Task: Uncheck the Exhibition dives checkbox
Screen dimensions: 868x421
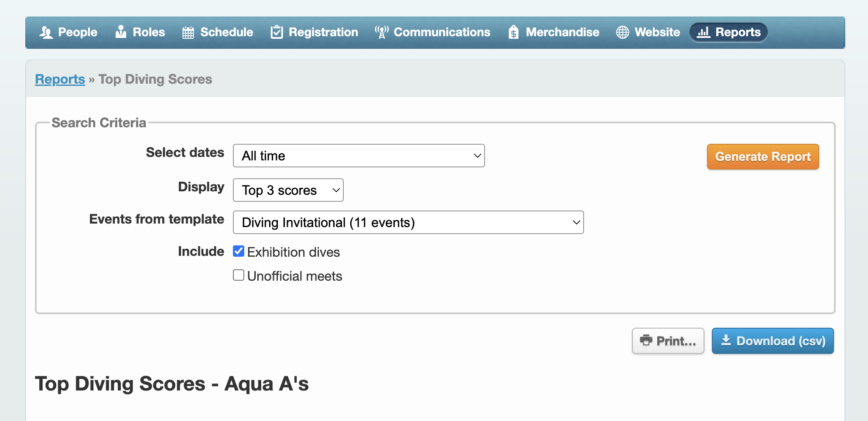Action: (239, 251)
